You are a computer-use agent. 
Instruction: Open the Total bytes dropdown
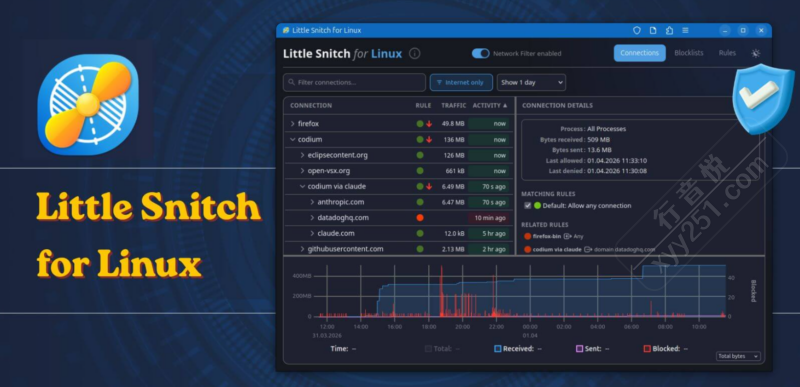point(738,356)
